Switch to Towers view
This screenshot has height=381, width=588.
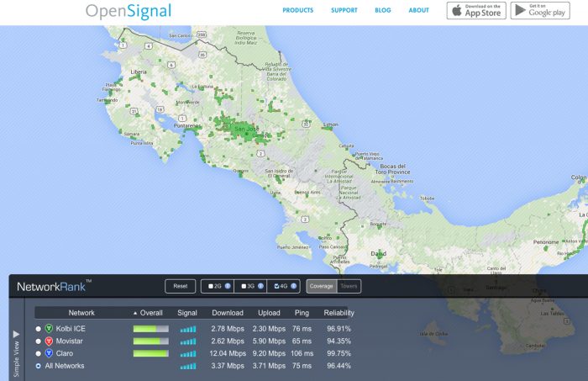pyautogui.click(x=349, y=286)
